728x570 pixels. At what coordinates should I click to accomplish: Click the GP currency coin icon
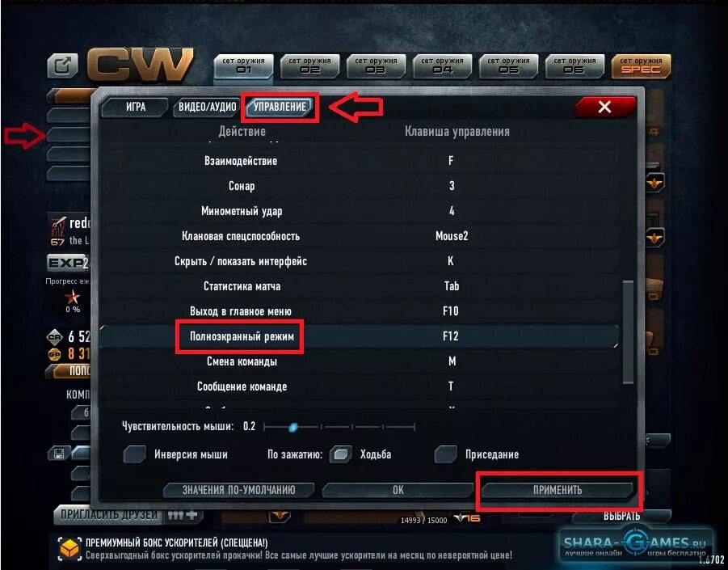55,354
